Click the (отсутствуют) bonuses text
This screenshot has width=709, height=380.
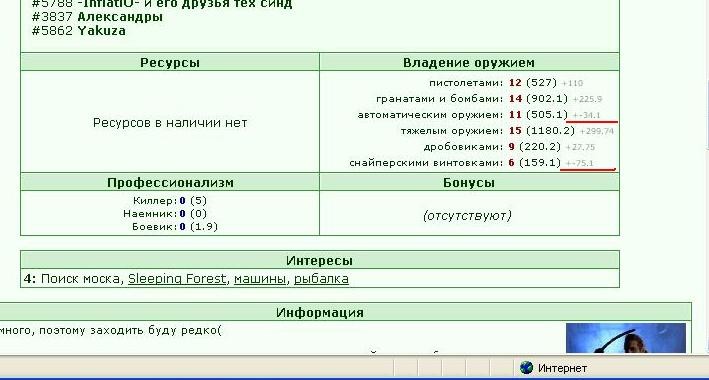467,216
